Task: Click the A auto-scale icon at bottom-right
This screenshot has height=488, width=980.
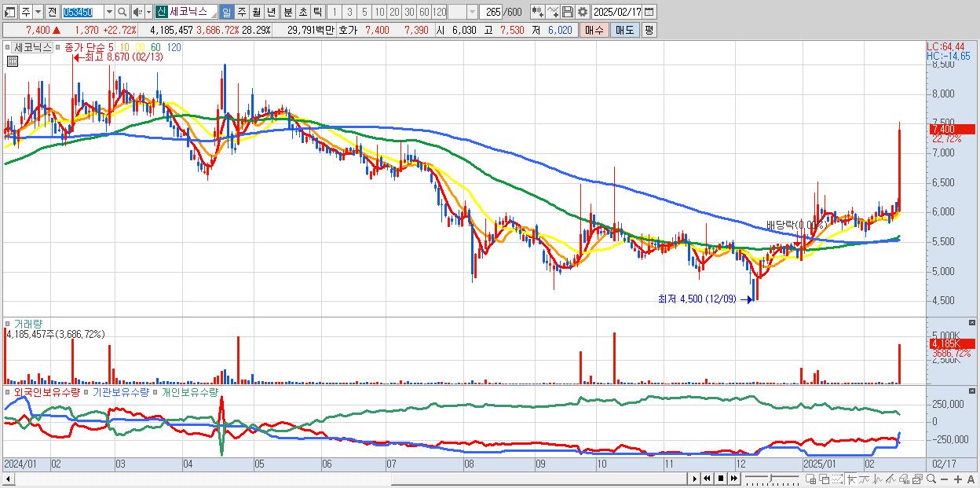Action: point(971,479)
